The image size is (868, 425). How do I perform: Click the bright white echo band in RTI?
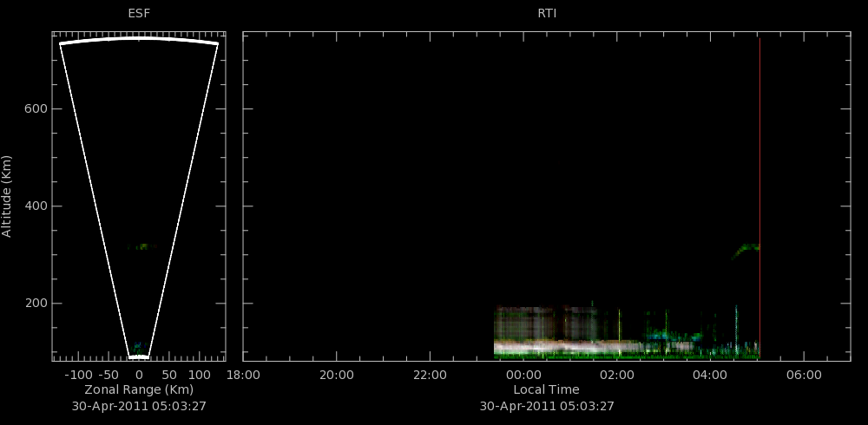coord(565,348)
